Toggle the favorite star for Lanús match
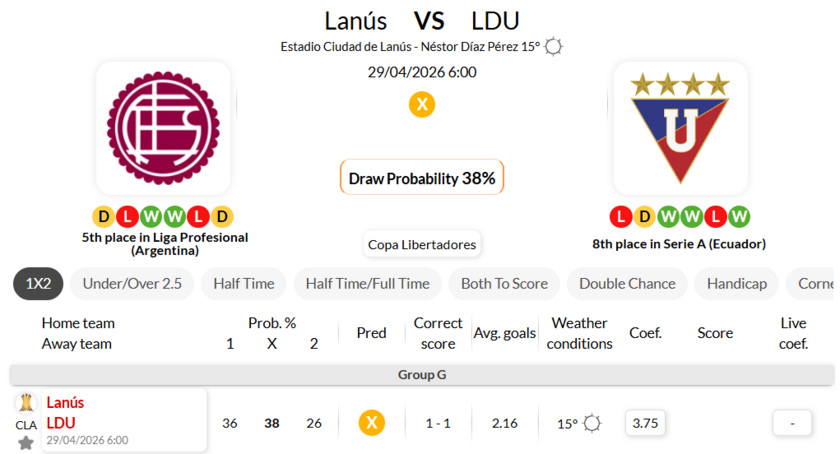Screen dimensions: 840x454 26,442
